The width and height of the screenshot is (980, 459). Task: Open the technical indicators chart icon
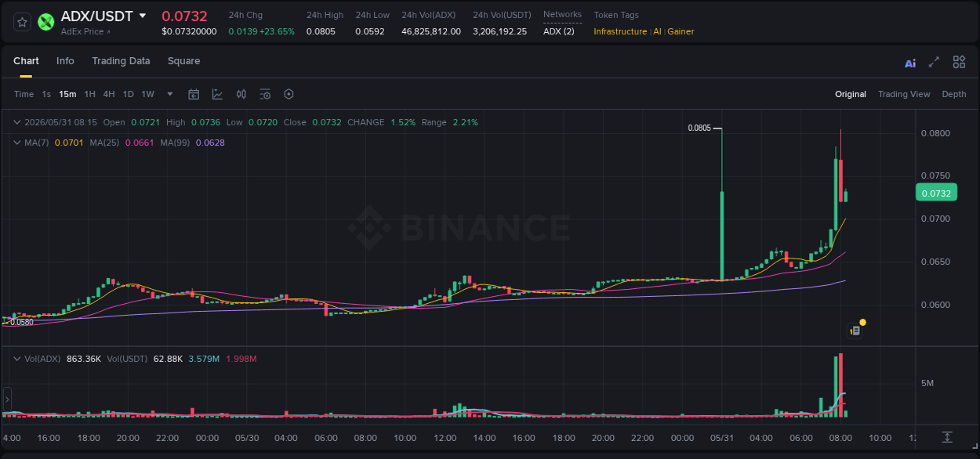click(x=217, y=94)
